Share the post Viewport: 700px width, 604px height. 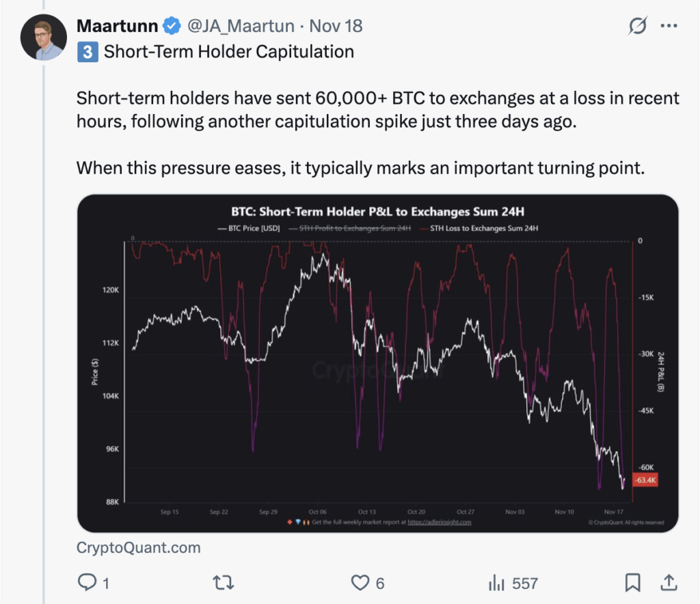pyautogui.click(x=668, y=582)
